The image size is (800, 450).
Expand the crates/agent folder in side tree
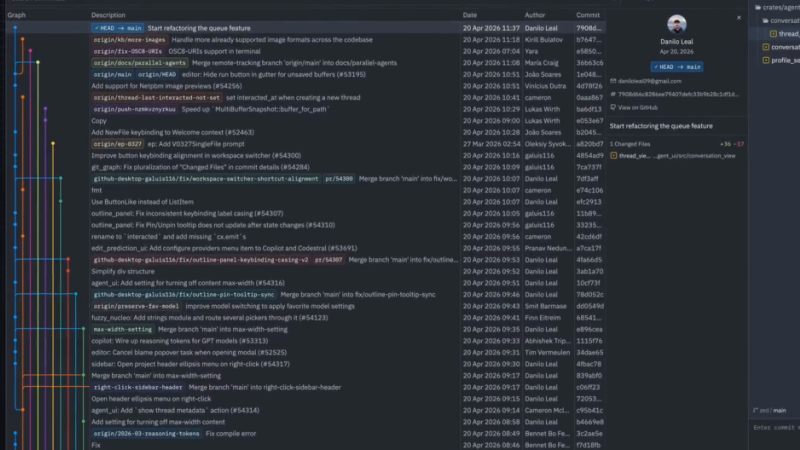(x=778, y=7)
